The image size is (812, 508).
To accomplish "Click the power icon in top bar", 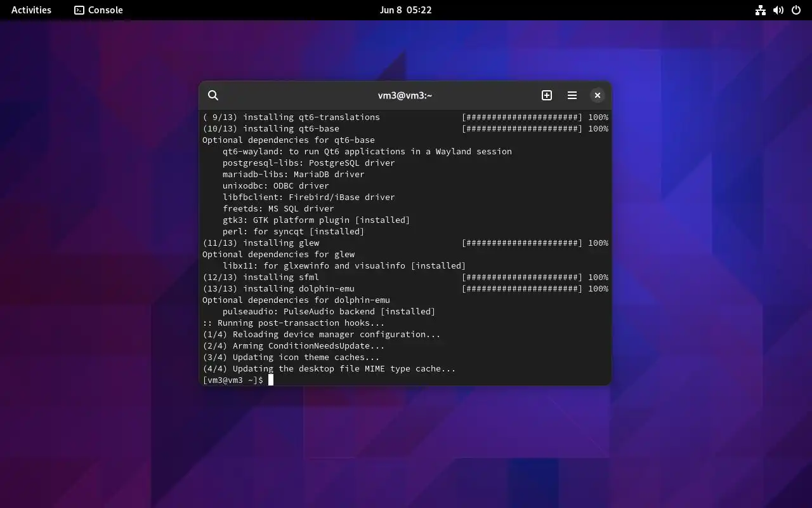I will tap(796, 10).
